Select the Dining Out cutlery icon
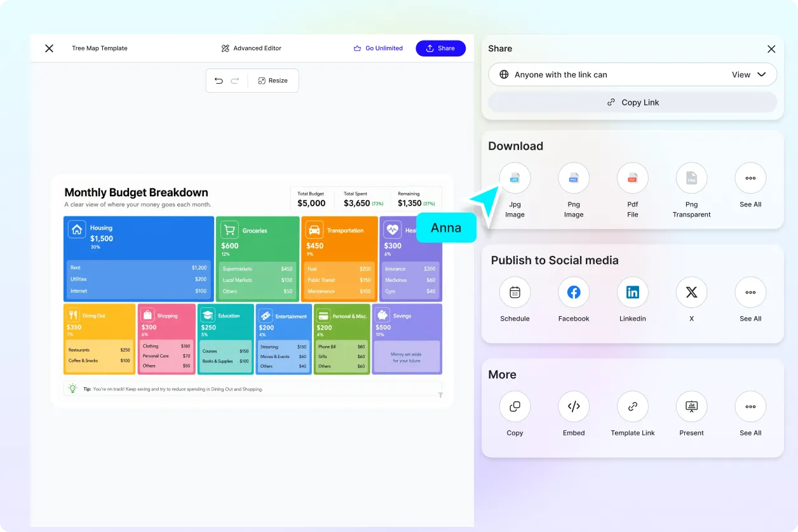 tap(73, 315)
